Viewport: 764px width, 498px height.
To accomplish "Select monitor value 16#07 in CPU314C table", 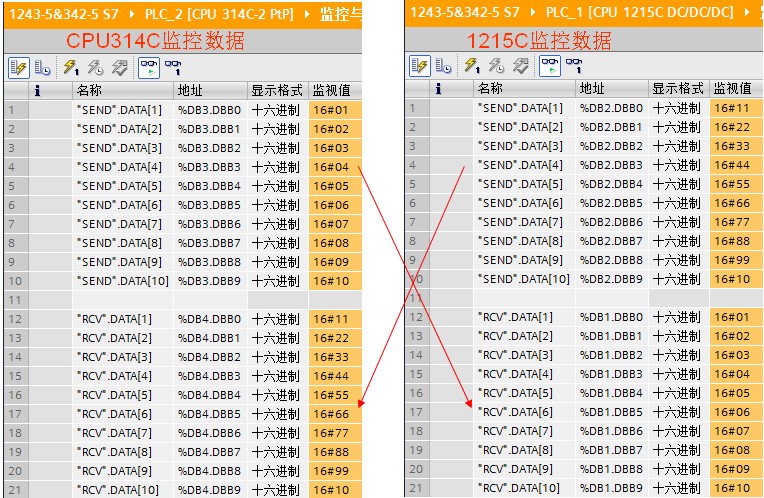I will [335, 224].
